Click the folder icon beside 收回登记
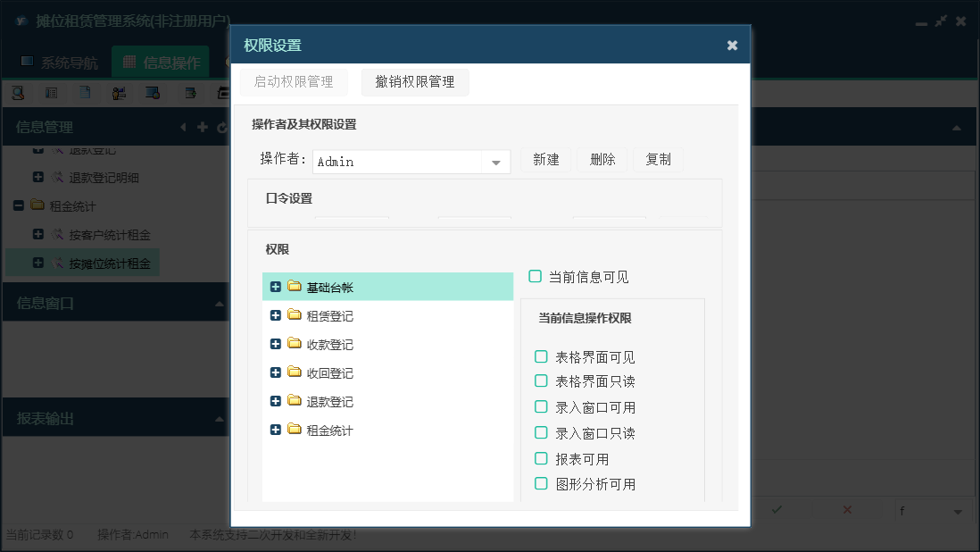The image size is (980, 552). (x=295, y=373)
